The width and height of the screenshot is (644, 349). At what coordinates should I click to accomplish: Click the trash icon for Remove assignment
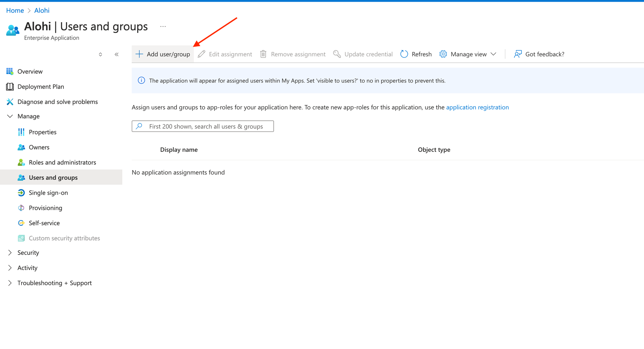click(x=263, y=54)
